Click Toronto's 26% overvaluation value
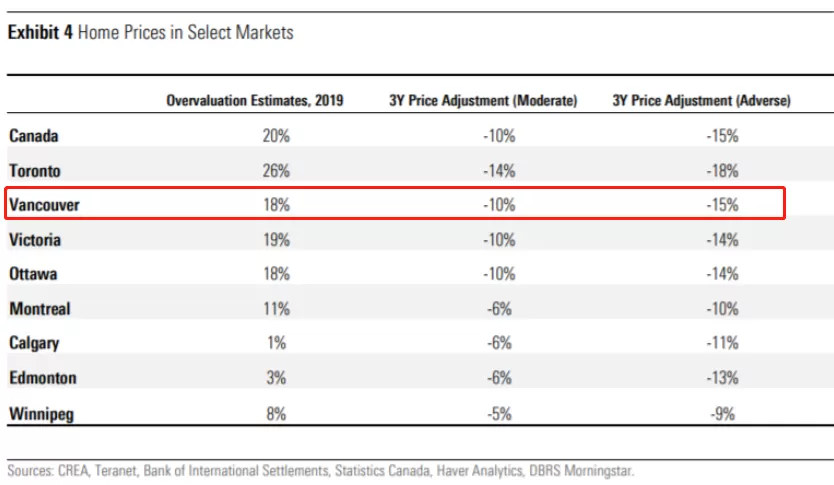Screen dimensions: 834x485 [276, 171]
